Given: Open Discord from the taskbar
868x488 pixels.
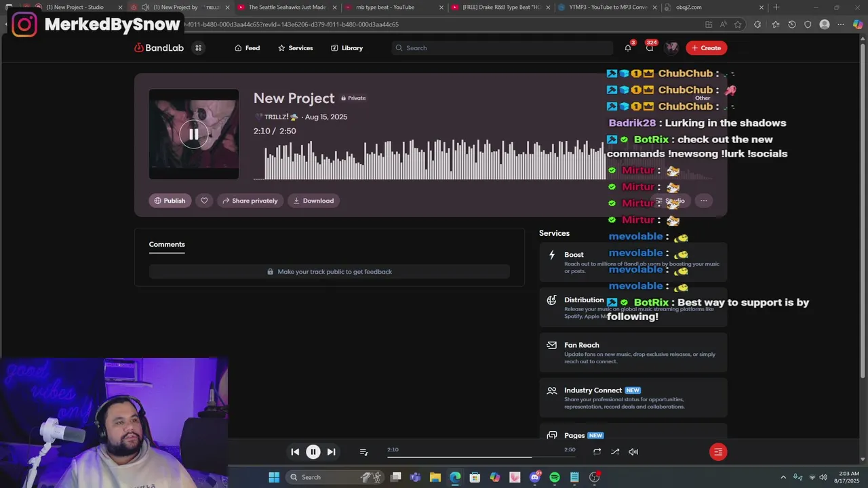Looking at the screenshot, I should (x=535, y=477).
